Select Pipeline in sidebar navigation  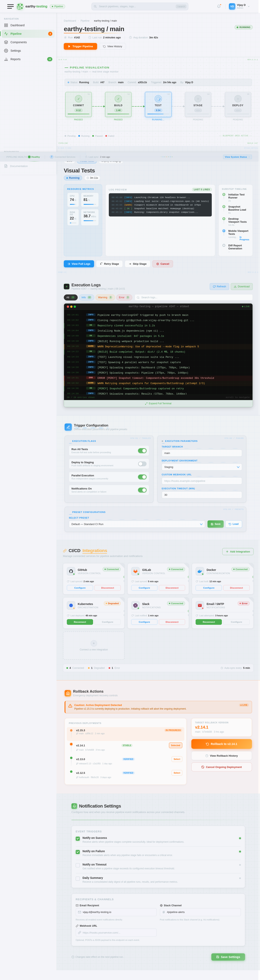(28, 34)
